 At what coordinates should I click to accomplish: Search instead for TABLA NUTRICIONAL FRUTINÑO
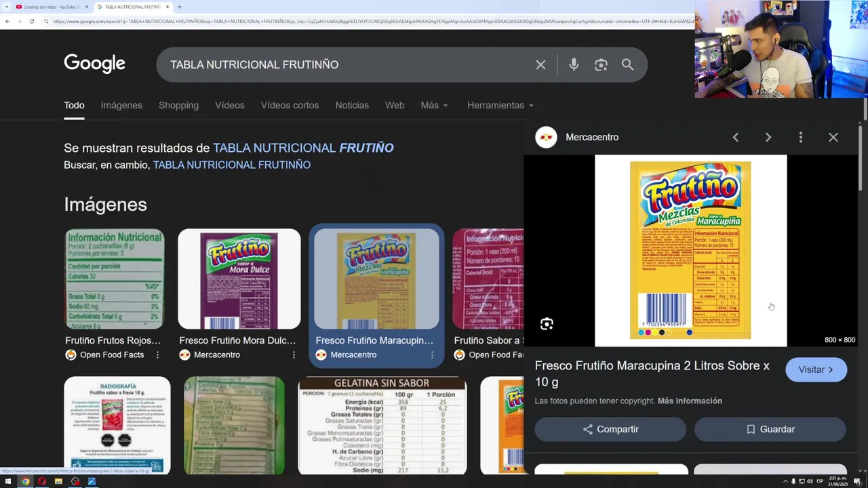pos(232,165)
